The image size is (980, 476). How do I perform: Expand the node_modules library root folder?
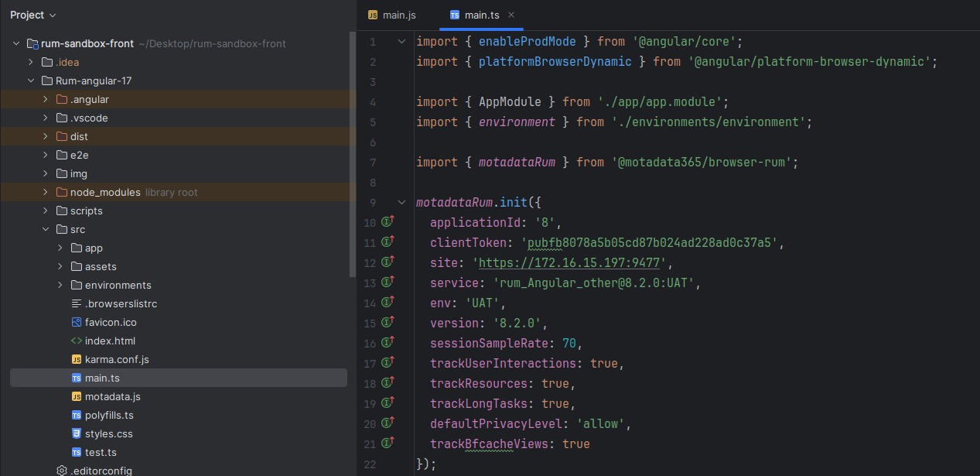(46, 192)
